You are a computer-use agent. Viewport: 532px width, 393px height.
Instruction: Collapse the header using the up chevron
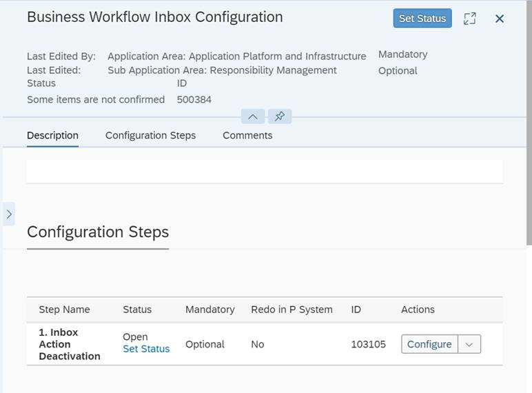(x=253, y=117)
